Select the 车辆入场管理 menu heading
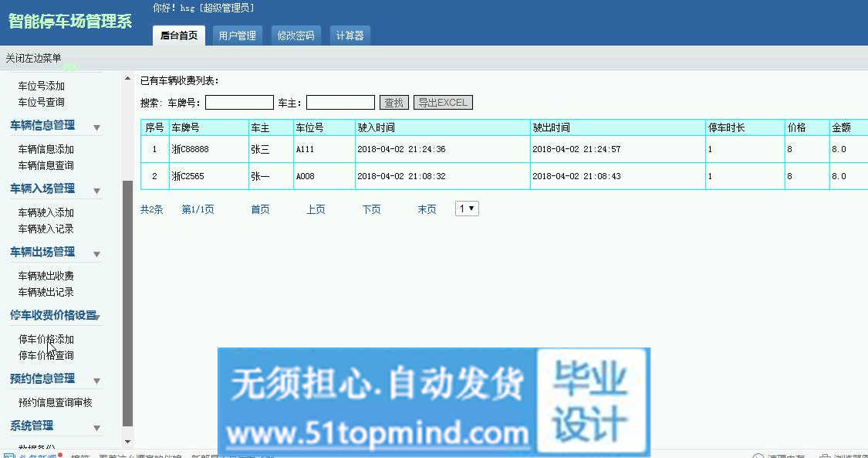 pyautogui.click(x=42, y=188)
